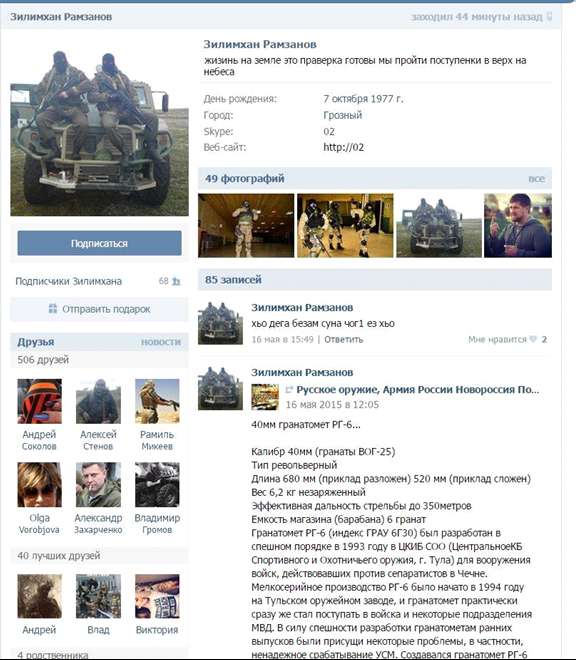Click the mobile device icon by last-seen status
This screenshot has width=576, height=660.
tap(549, 17)
